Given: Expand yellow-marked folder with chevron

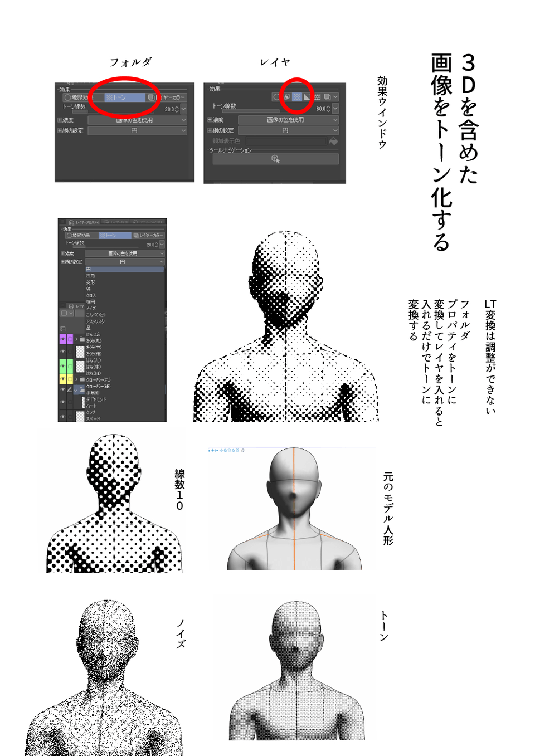Looking at the screenshot, I should (76, 379).
